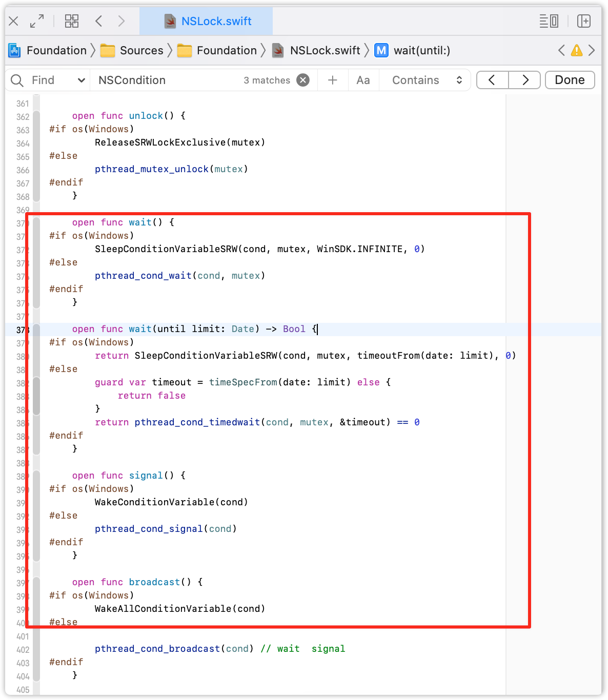The width and height of the screenshot is (608, 700).
Task: Add editor on right icon
Action: (x=584, y=21)
